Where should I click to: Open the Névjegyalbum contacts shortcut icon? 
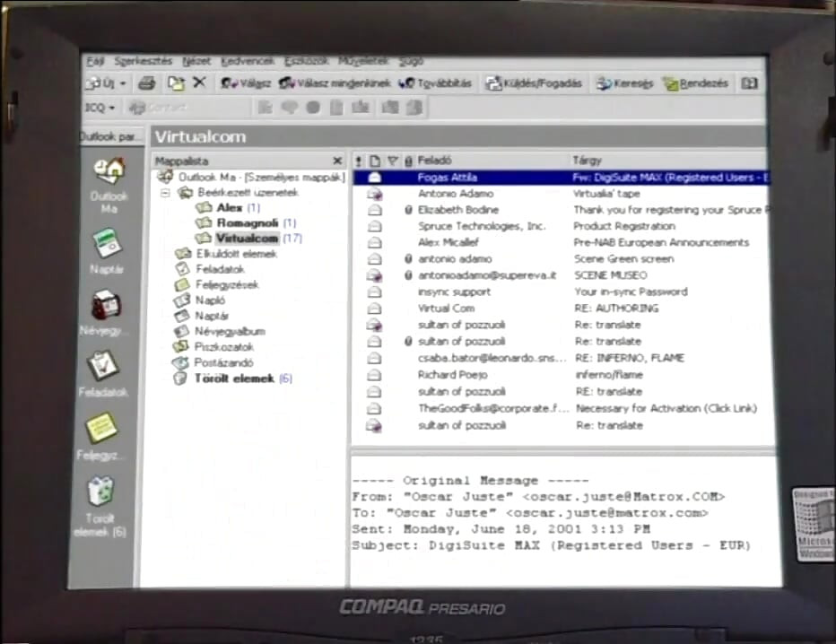coord(106,305)
